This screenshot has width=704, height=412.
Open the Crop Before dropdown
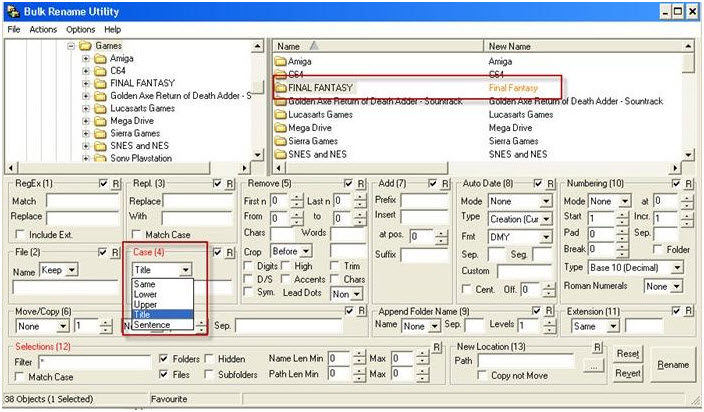(x=306, y=251)
